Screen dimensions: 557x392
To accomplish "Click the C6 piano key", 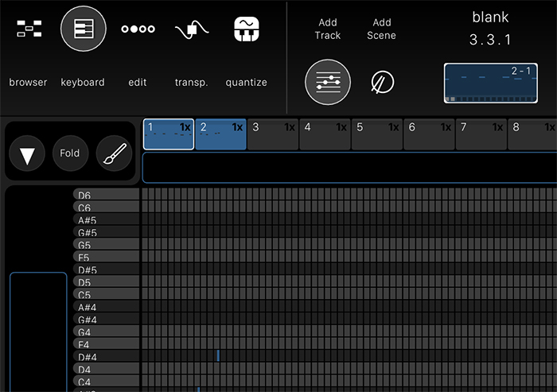I will click(106, 207).
